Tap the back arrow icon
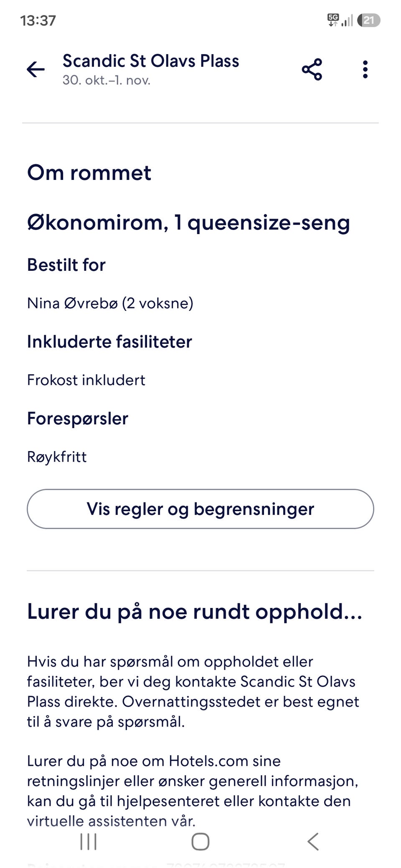This screenshot has height=868, width=401. pyautogui.click(x=36, y=69)
